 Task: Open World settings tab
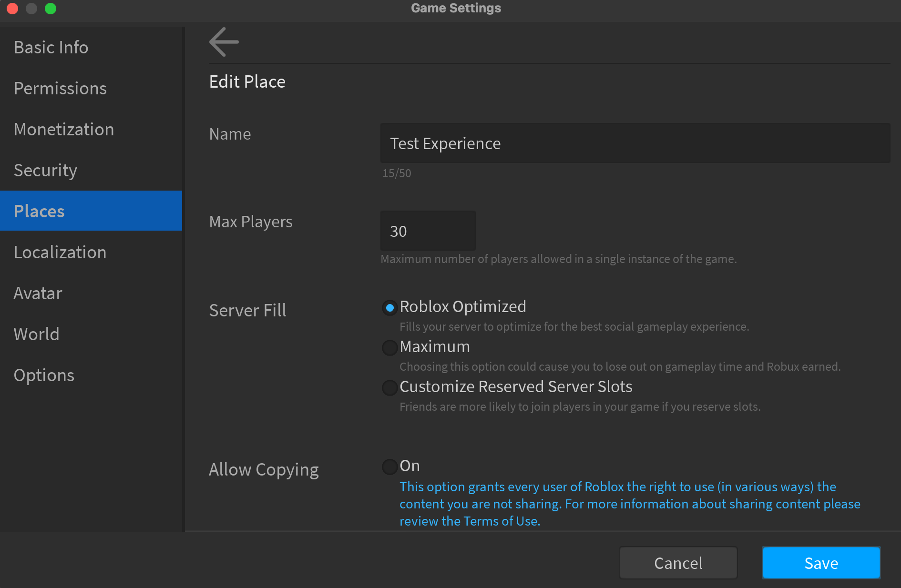tap(36, 335)
